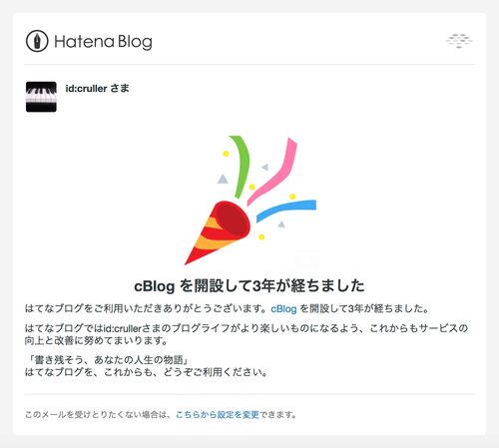Click the quote 「書き残そう、あなたの人生の物語」

point(108,359)
